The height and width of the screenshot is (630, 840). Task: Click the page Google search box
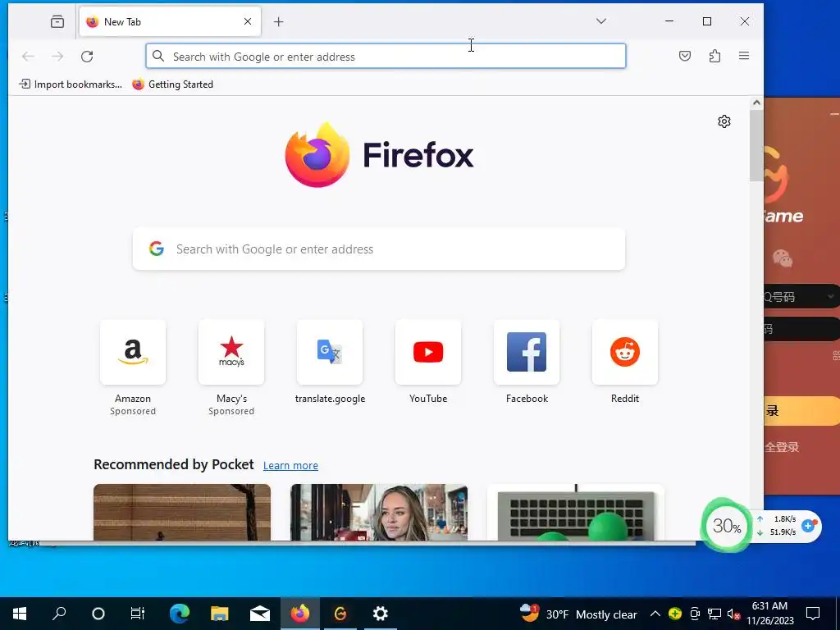[379, 249]
